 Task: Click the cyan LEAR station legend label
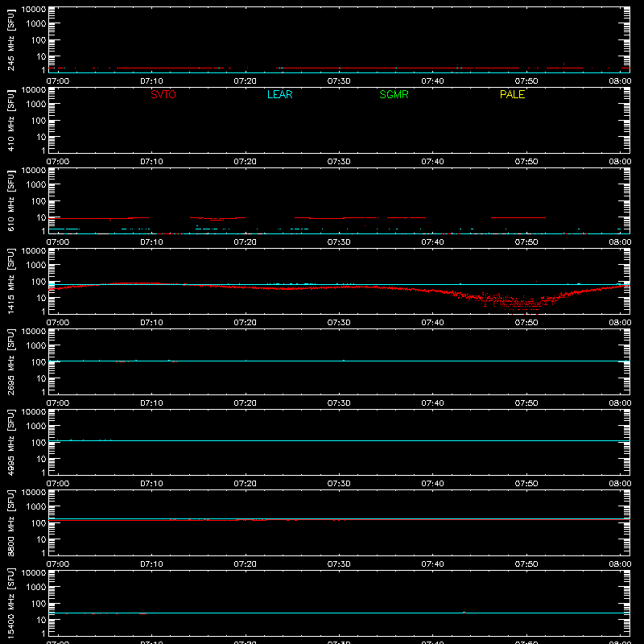pyautogui.click(x=279, y=94)
